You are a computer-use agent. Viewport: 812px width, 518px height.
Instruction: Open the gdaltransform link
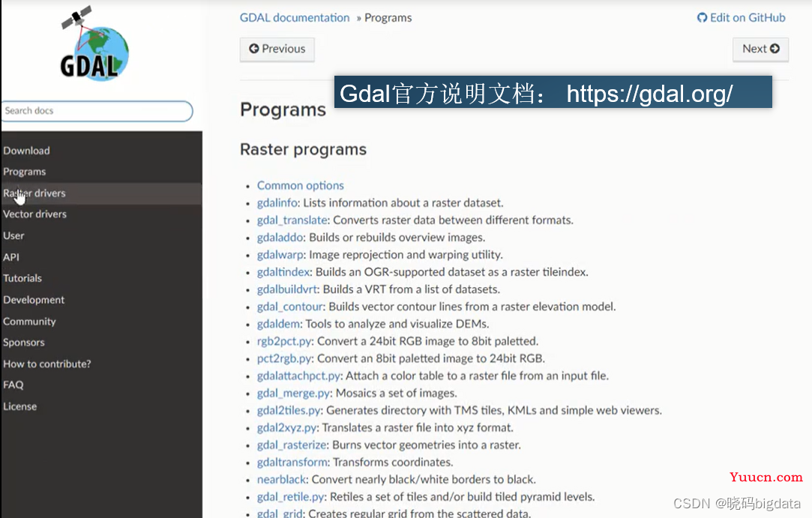(292, 463)
